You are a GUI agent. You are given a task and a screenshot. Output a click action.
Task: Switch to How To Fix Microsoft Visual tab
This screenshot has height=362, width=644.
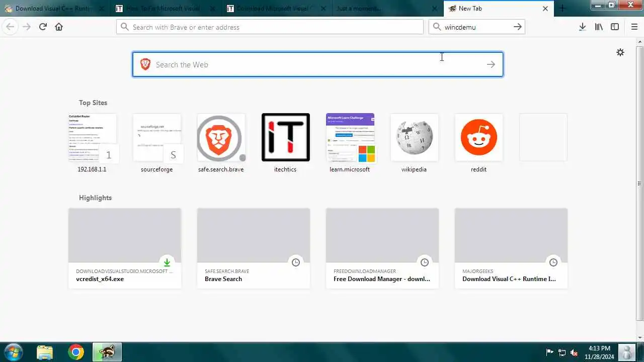point(166,9)
